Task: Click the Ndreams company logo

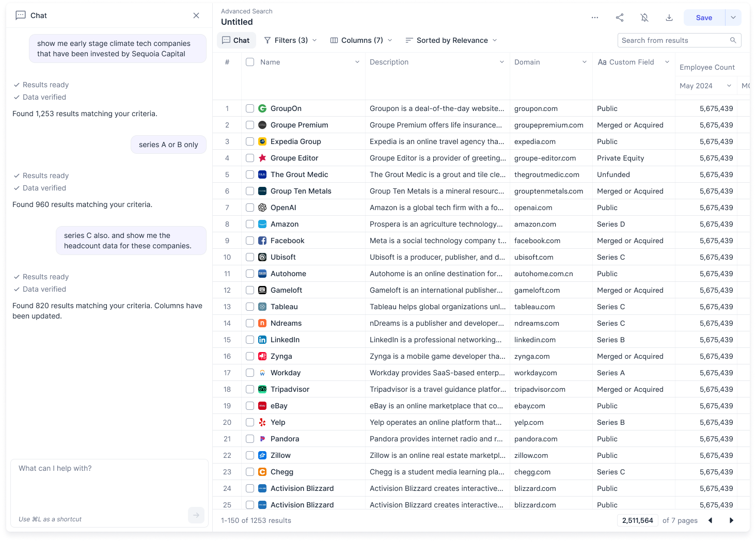Action: pos(262,323)
